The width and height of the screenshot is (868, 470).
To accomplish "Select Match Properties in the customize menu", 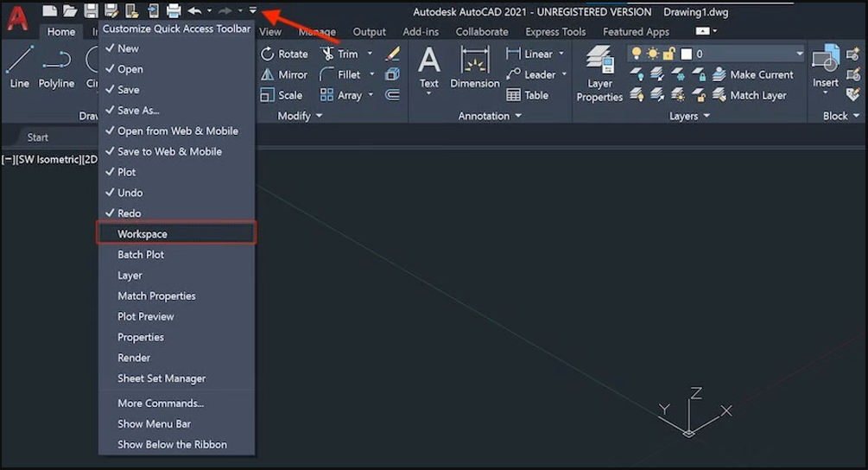I will pyautogui.click(x=176, y=296).
